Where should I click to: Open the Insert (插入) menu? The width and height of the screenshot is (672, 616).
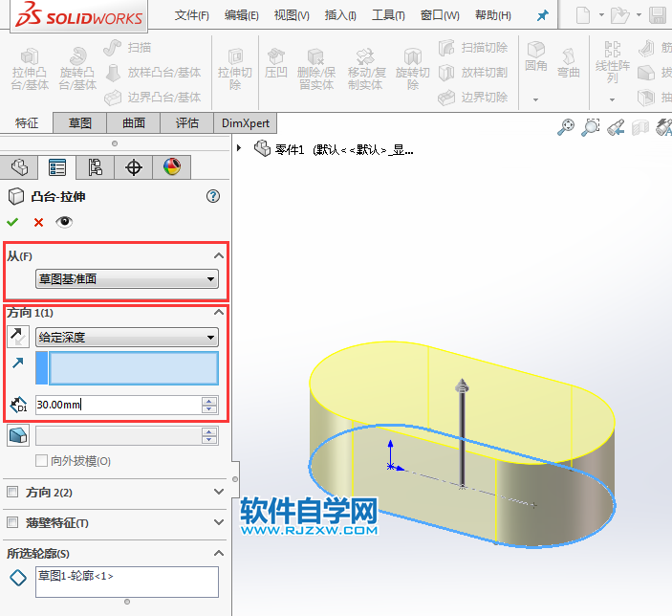click(340, 15)
